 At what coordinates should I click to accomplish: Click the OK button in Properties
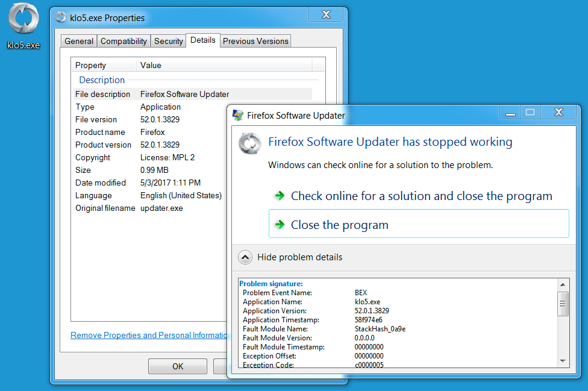pyautogui.click(x=178, y=366)
